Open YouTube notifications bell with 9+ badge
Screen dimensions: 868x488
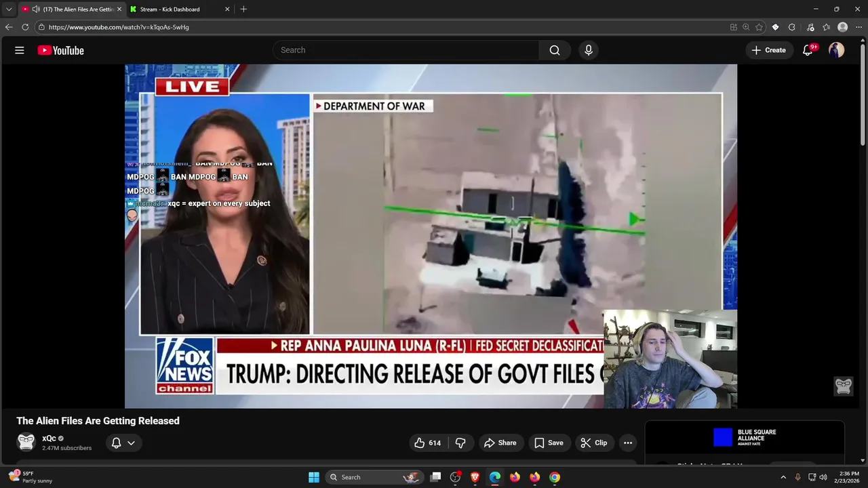pos(808,50)
